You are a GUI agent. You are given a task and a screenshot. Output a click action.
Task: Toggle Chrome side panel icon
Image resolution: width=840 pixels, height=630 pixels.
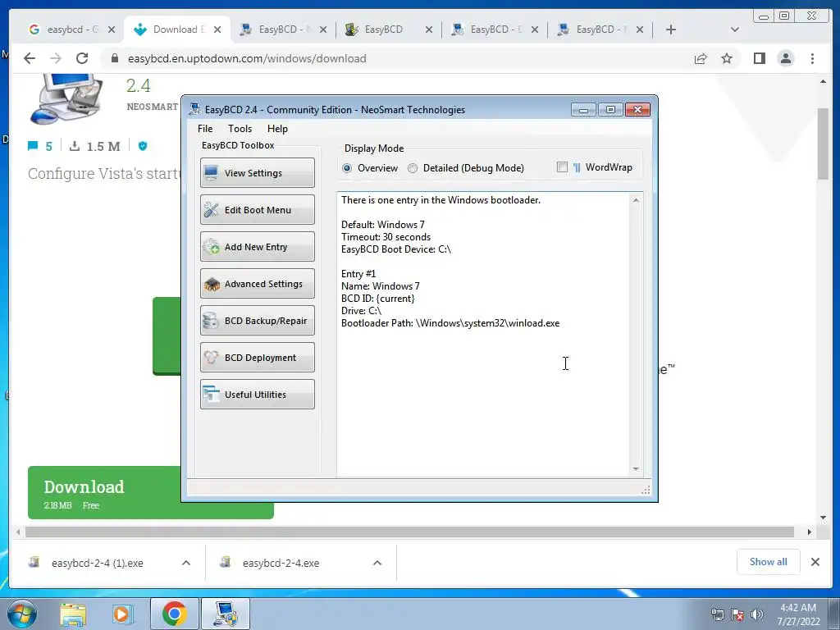tap(759, 58)
